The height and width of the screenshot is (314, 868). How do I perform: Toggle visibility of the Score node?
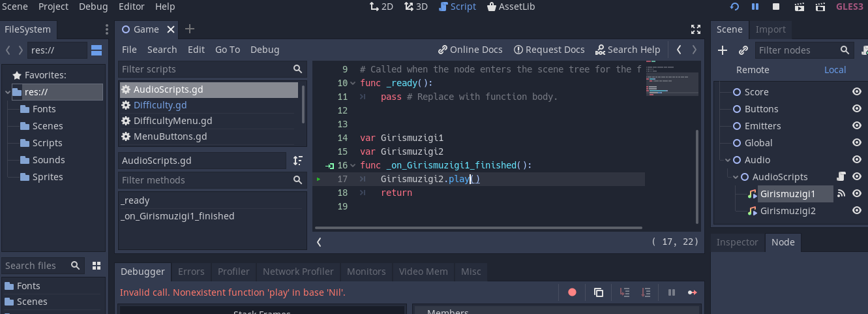[857, 92]
